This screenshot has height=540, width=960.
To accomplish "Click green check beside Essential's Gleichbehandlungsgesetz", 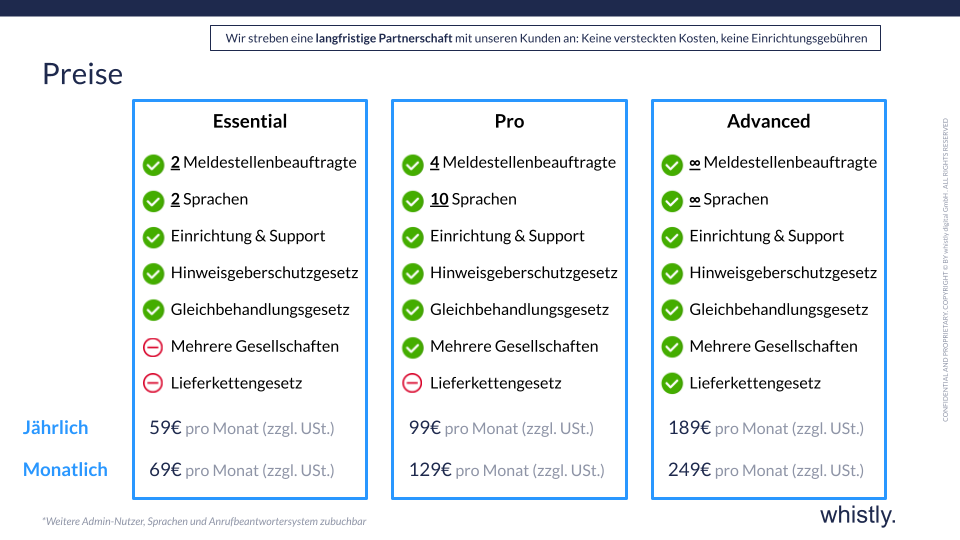I will [153, 310].
